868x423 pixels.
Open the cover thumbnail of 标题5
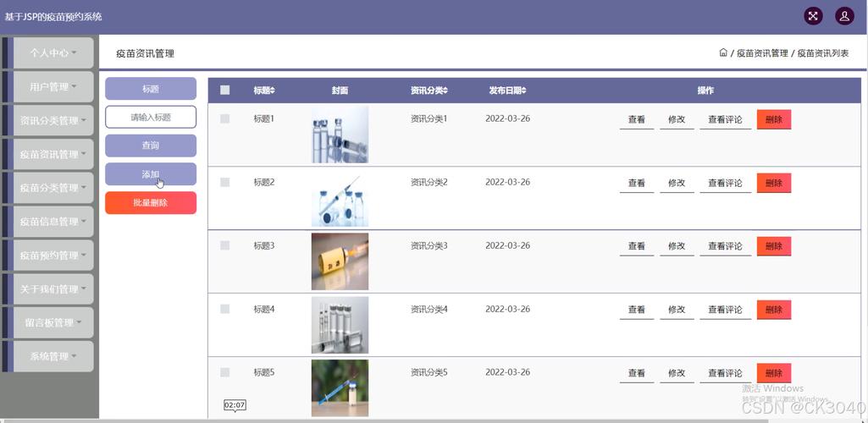point(340,388)
